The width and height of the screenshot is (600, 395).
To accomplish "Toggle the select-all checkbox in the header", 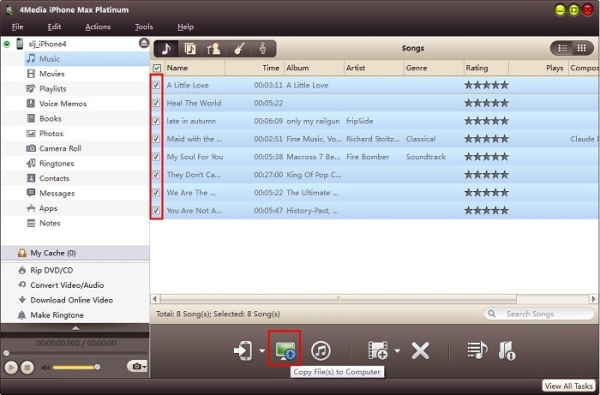I will click(157, 68).
